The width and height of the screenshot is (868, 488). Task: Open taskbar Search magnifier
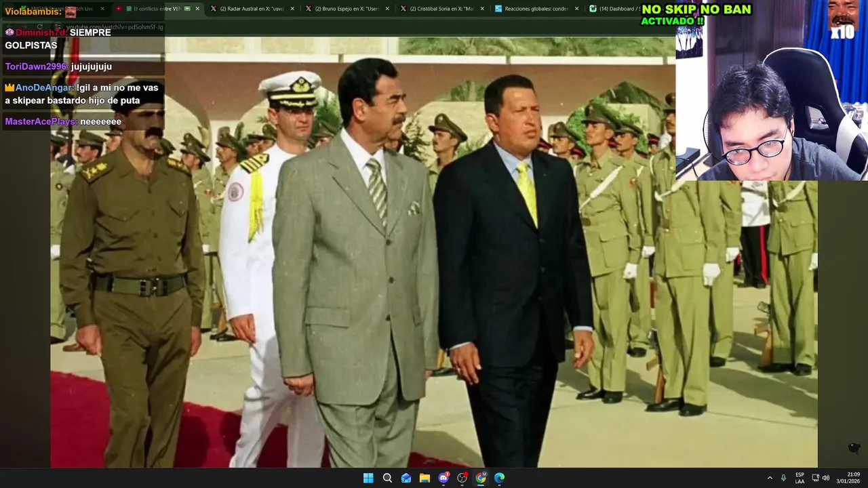pos(387,478)
